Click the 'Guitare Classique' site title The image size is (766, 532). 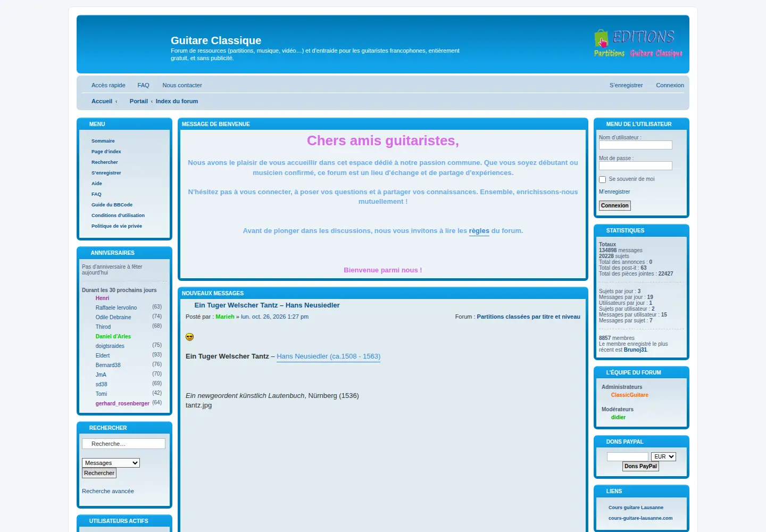[216, 40]
